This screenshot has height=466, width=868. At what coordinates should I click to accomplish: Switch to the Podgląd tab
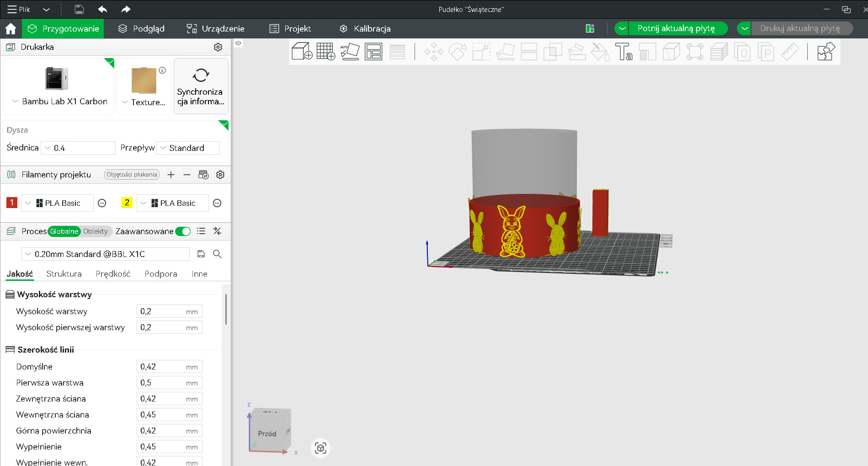(x=141, y=28)
